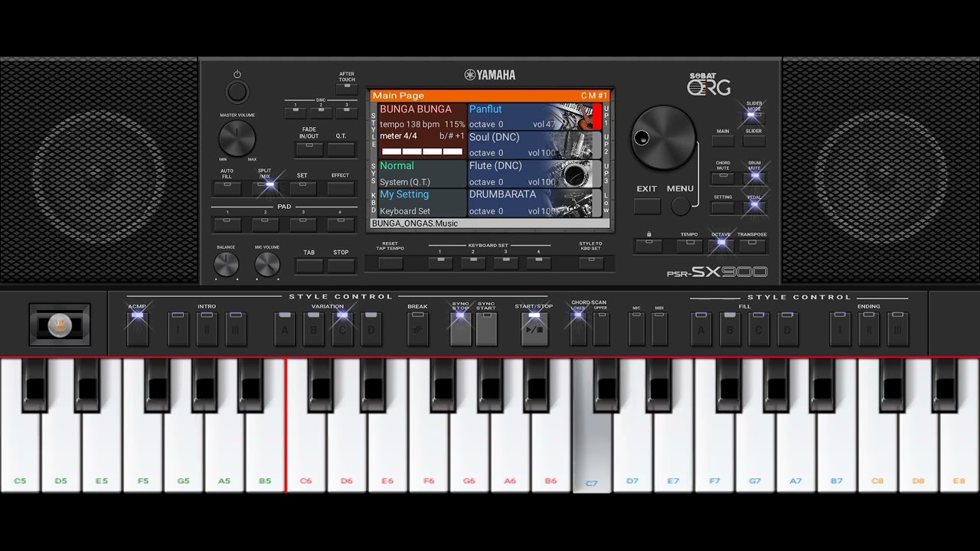Viewport: 980px width, 551px height.
Task: Click the Transpose button
Action: (x=753, y=246)
